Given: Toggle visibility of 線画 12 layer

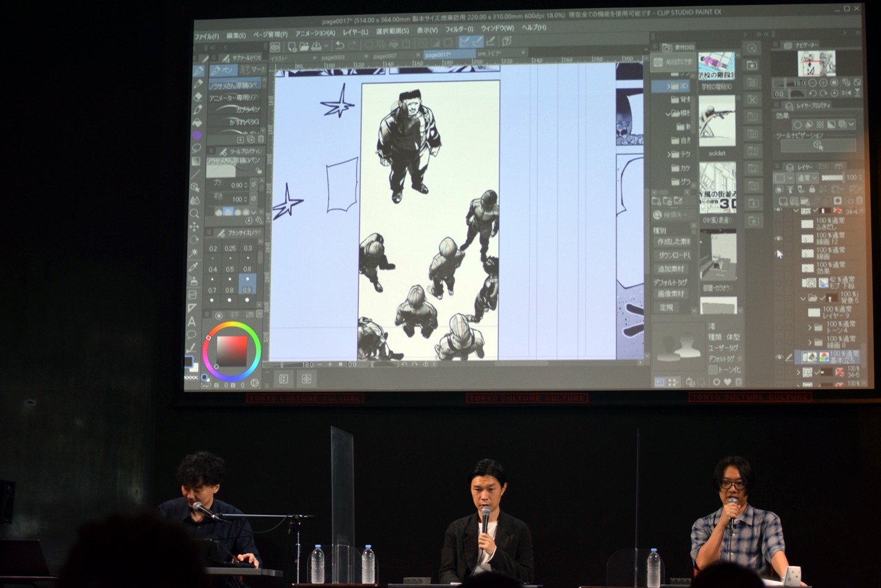Looking at the screenshot, I should [779, 239].
